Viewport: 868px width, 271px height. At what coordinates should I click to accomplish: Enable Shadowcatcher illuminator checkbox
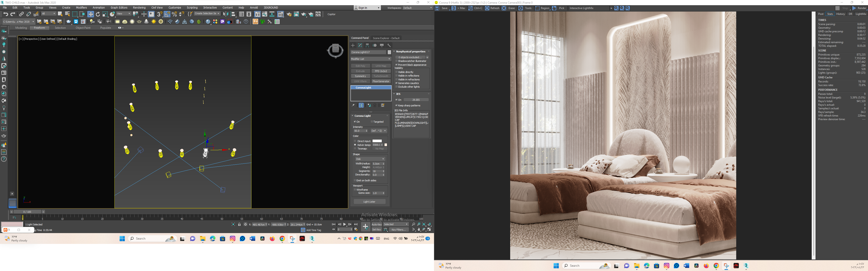pyautogui.click(x=397, y=61)
